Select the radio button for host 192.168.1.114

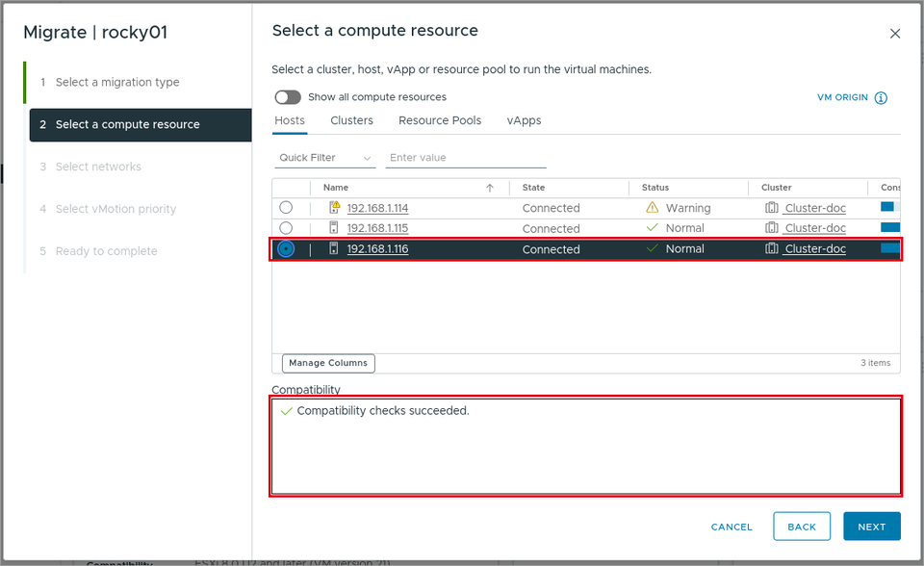[x=286, y=208]
